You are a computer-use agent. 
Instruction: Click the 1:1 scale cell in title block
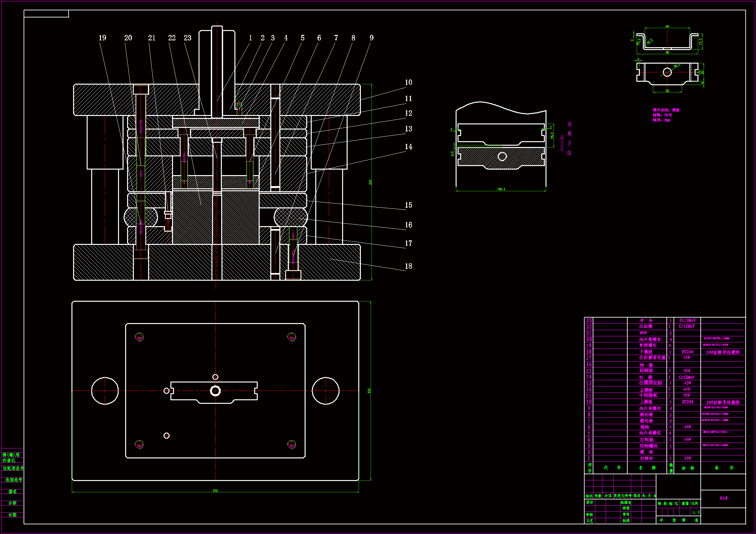pyautogui.click(x=696, y=512)
